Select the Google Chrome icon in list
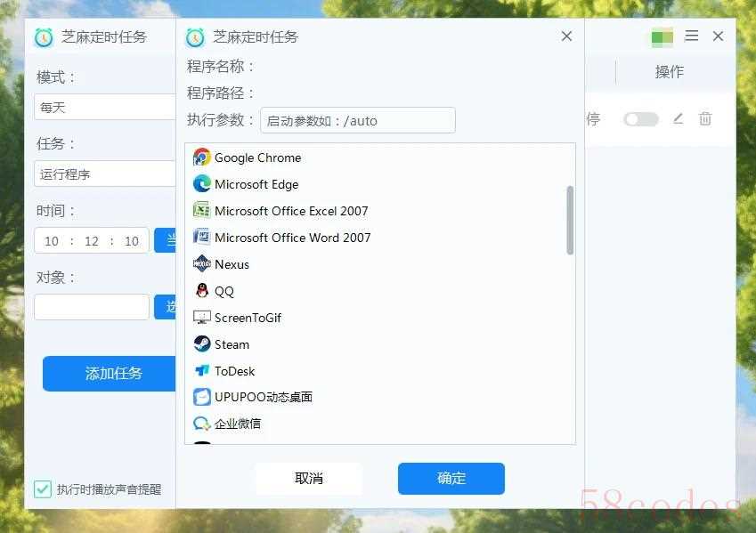 [201, 157]
